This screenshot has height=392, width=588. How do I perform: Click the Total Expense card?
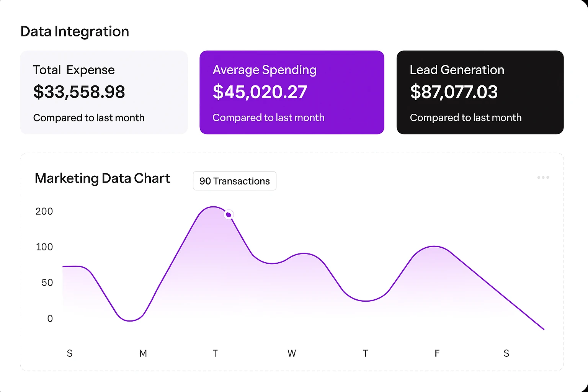point(104,92)
